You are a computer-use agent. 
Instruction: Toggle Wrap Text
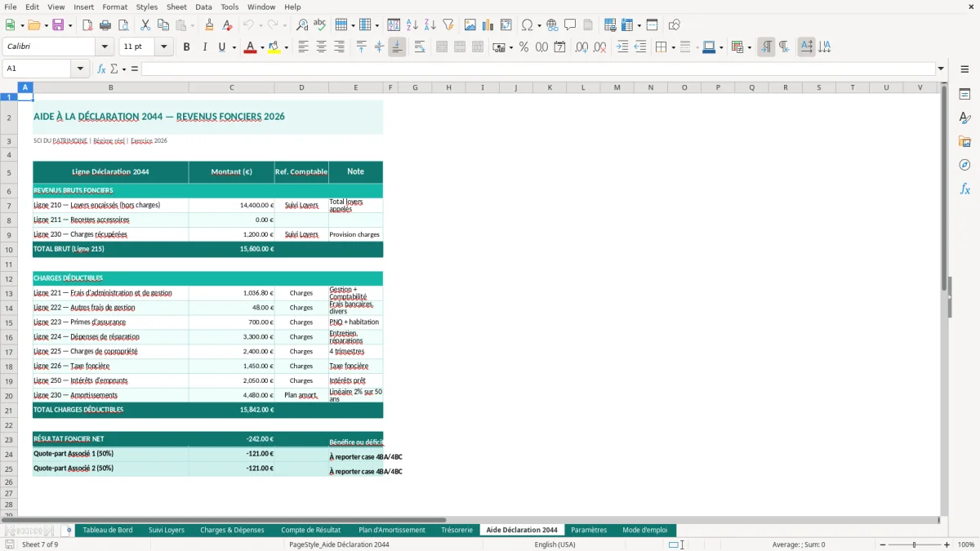(x=419, y=47)
